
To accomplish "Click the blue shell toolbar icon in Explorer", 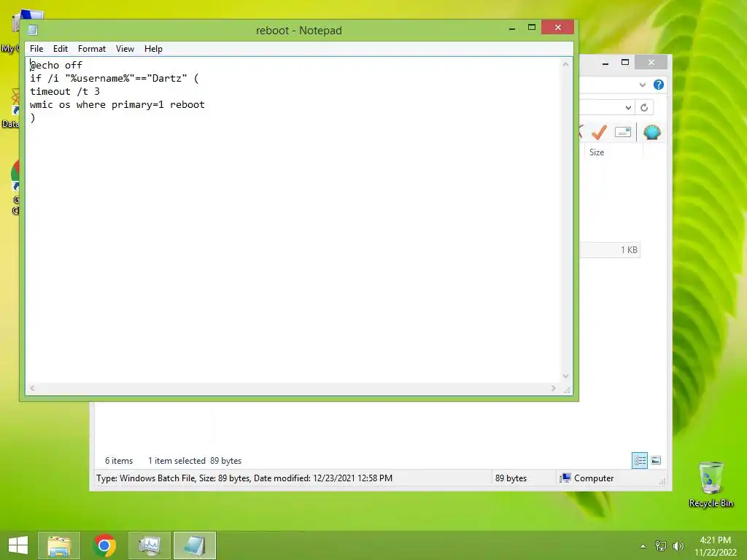I will [651, 132].
